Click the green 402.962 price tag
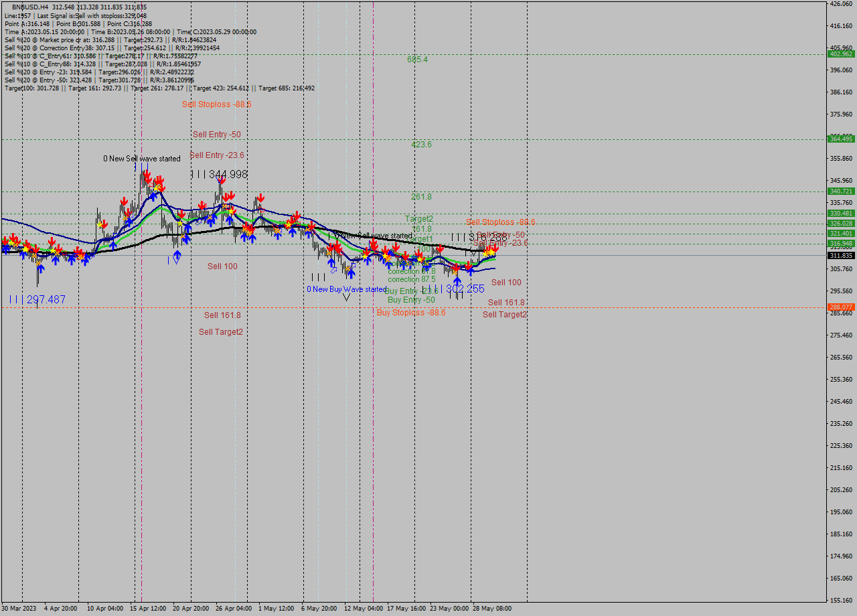Screen dimensions: 857x616 point(840,54)
